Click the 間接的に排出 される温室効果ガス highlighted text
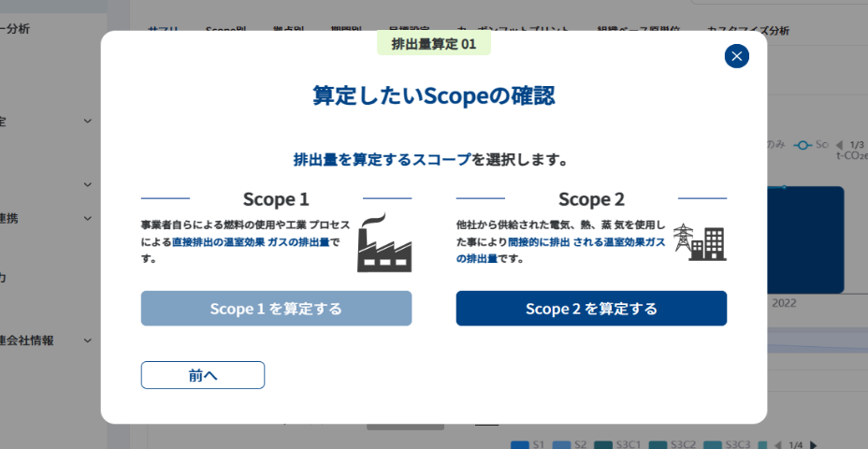The height and width of the screenshot is (449, 868). tap(586, 242)
